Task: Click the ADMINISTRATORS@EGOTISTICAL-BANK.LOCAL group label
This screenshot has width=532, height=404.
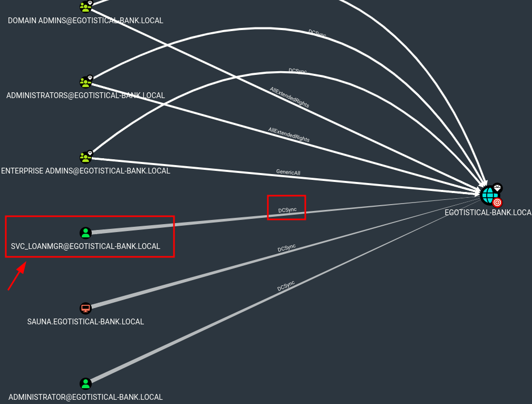Action: 85,96
